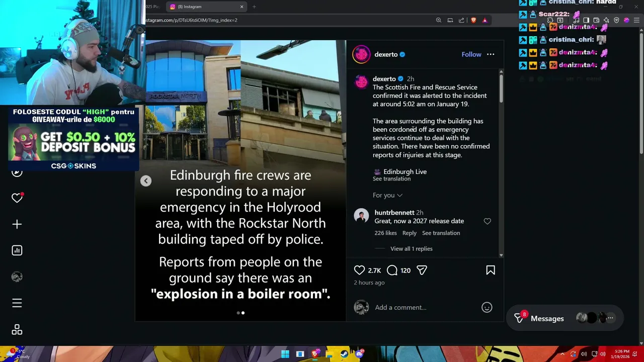View 226 likes on the comment

pyautogui.click(x=385, y=233)
